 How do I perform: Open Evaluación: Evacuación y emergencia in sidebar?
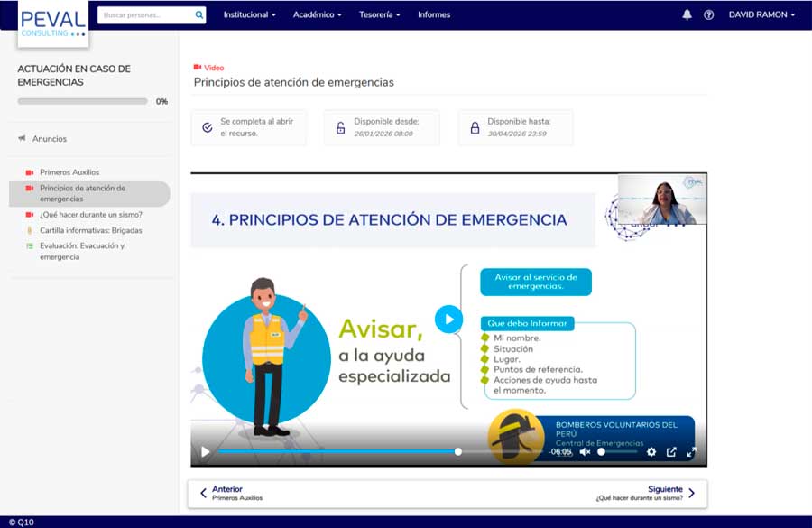click(x=81, y=251)
